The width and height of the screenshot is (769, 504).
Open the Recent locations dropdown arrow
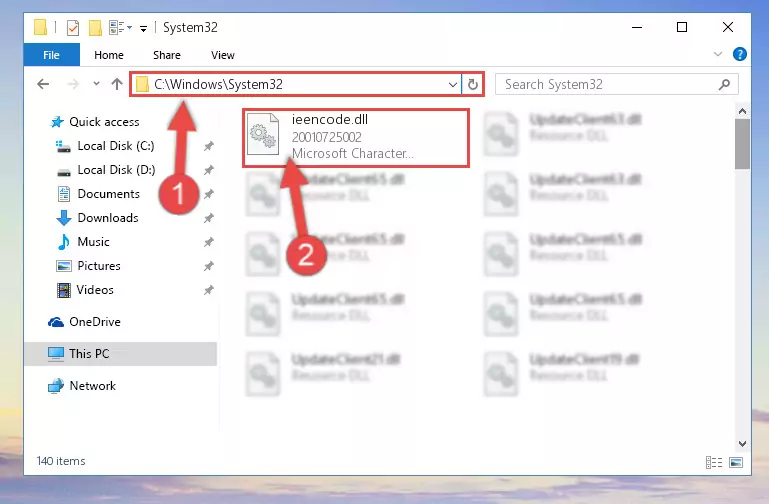96,84
